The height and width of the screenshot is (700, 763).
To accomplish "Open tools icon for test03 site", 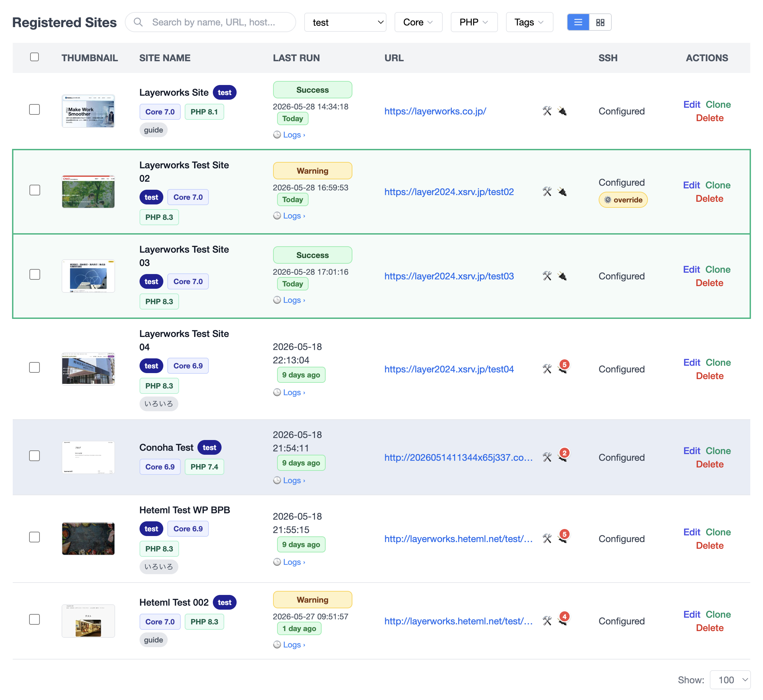I will pyautogui.click(x=547, y=276).
